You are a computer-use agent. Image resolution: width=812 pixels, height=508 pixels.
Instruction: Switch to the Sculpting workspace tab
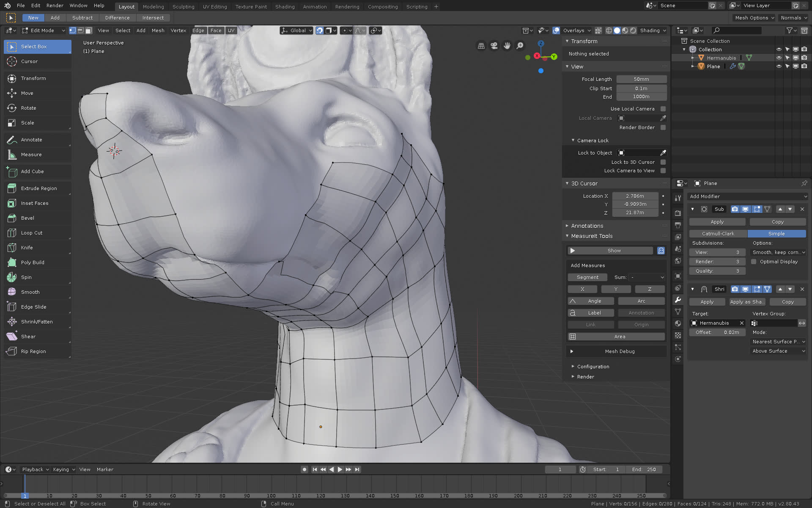click(x=183, y=7)
